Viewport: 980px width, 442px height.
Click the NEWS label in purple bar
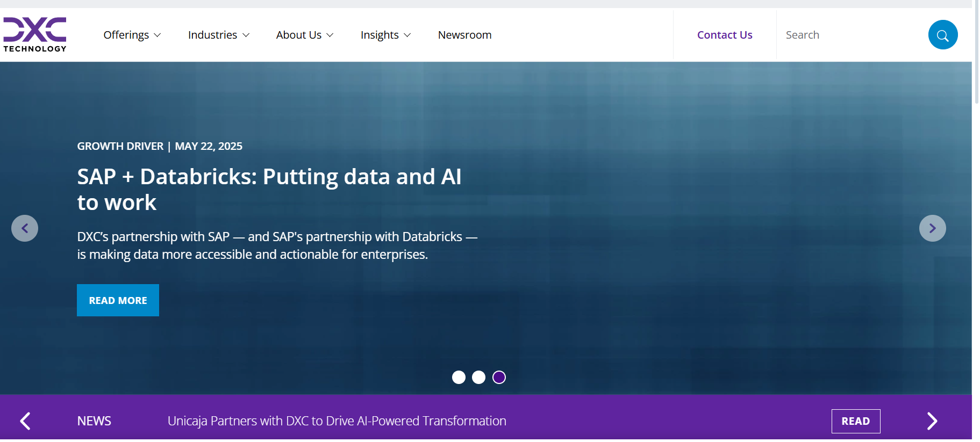pos(94,421)
